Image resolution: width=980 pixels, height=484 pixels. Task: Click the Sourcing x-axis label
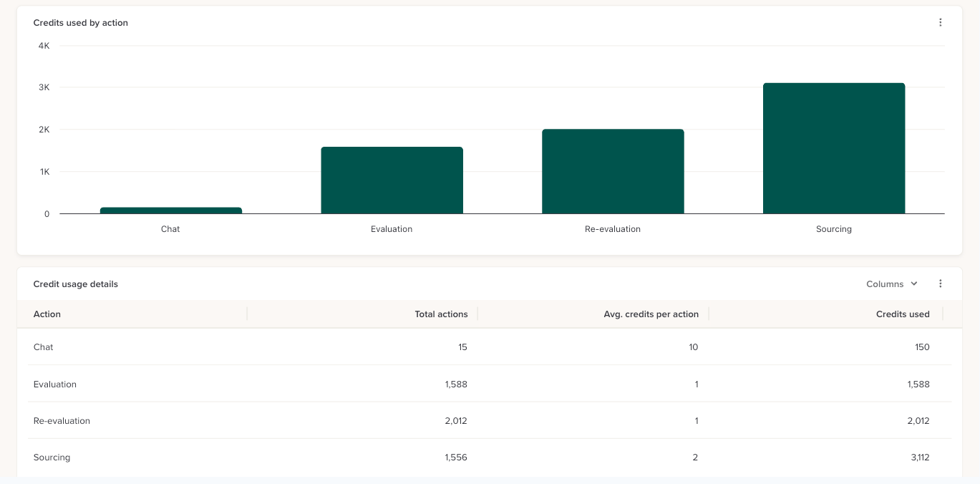[x=834, y=229]
